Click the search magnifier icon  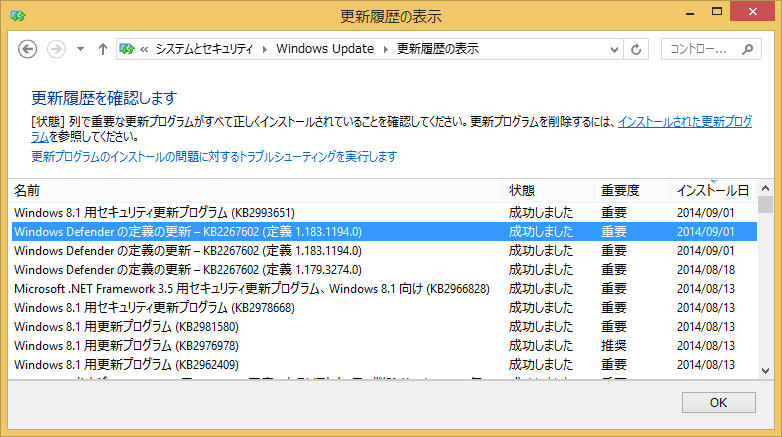click(x=747, y=49)
